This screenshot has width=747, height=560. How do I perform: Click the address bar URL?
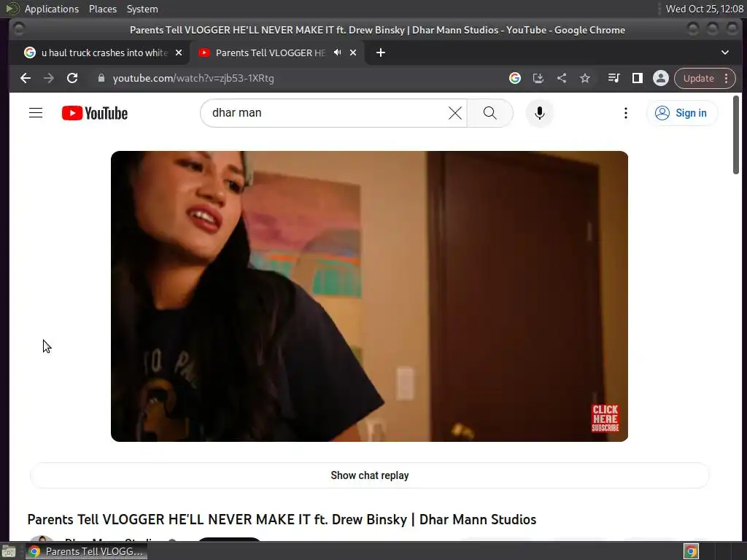click(193, 78)
